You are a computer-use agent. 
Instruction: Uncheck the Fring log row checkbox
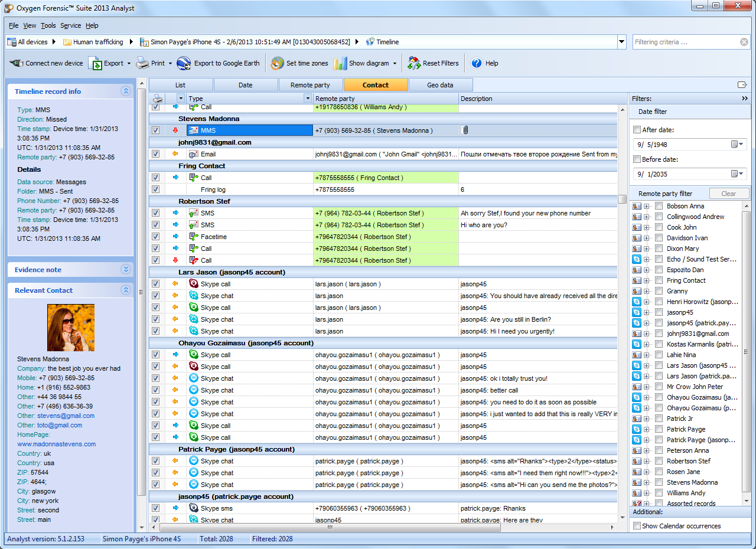coord(155,189)
